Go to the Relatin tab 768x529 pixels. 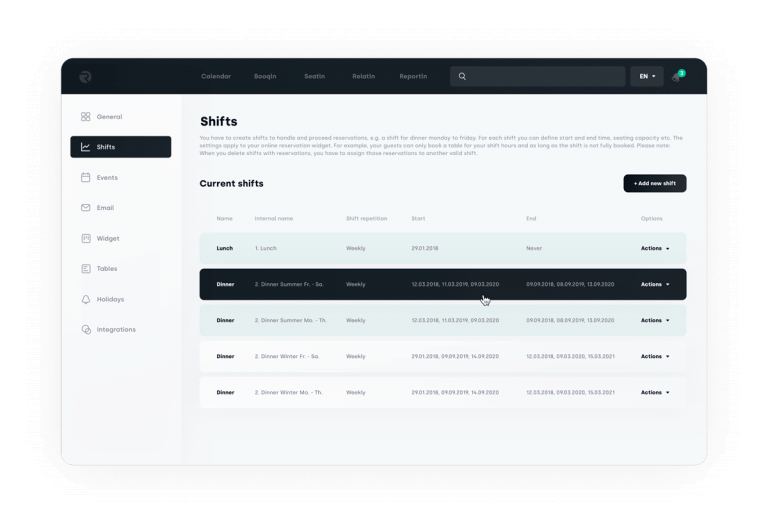click(x=363, y=76)
